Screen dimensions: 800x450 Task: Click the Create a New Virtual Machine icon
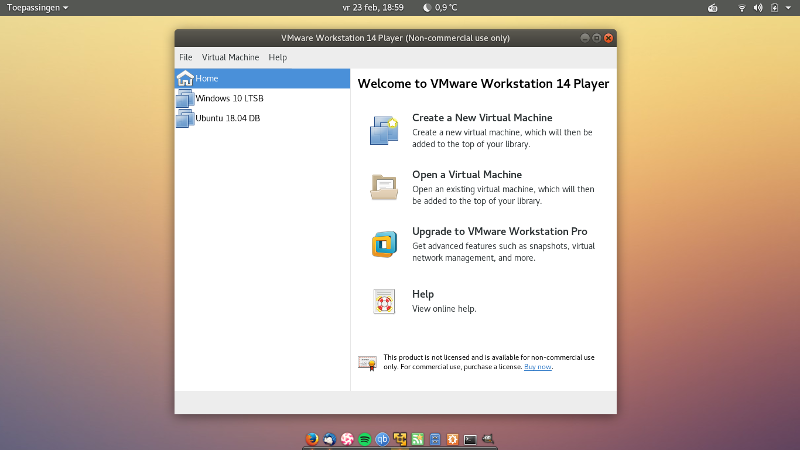[384, 130]
